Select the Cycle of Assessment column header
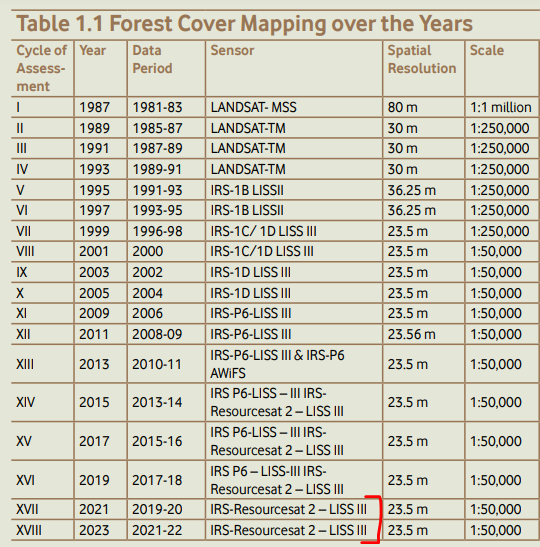The height and width of the screenshot is (547, 540). pyautogui.click(x=42, y=68)
